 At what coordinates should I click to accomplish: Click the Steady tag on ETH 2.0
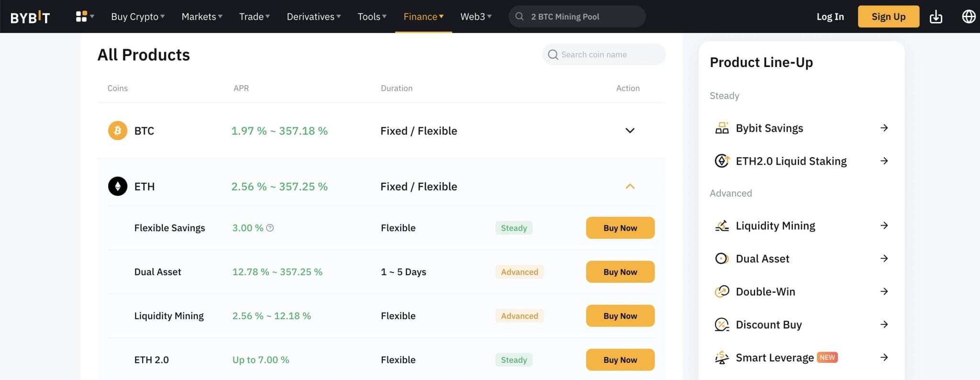click(x=514, y=360)
